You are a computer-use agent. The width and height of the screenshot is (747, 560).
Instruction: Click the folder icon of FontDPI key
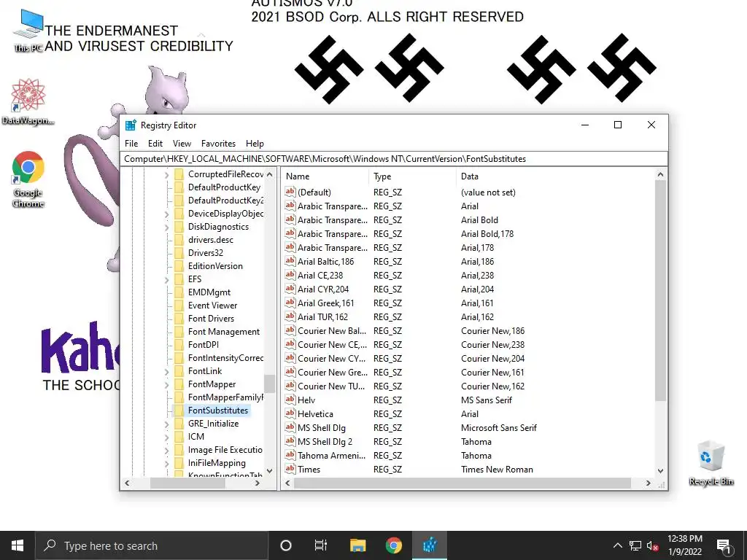[x=179, y=345]
